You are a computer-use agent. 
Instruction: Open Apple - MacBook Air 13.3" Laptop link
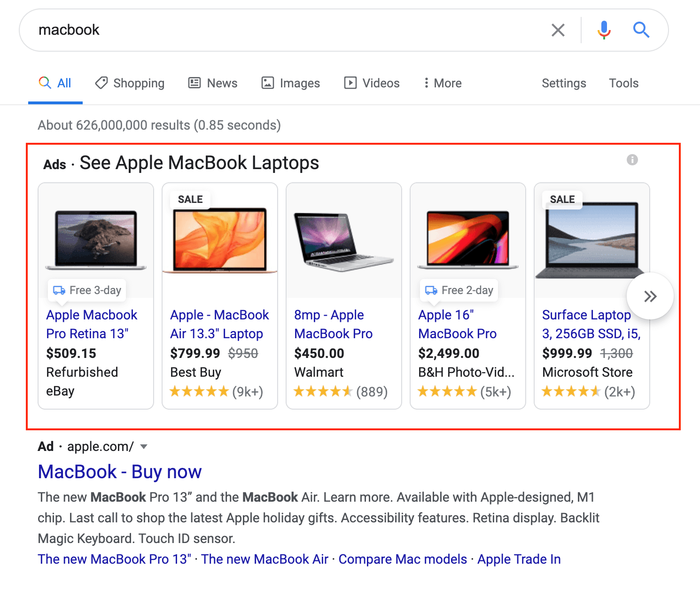(x=219, y=324)
